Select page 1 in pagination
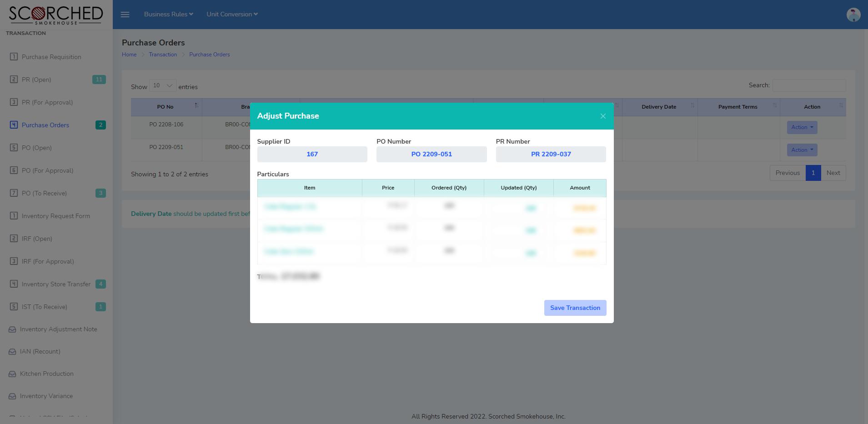This screenshot has height=424, width=868. [x=813, y=173]
